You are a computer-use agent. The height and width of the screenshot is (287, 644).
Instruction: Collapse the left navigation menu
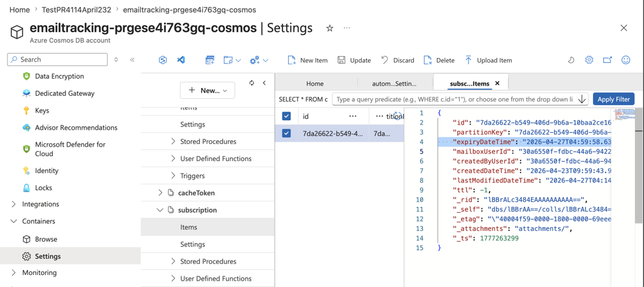coord(132,60)
